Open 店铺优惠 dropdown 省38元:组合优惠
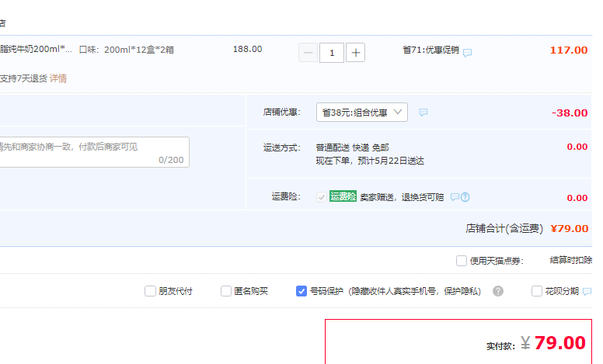This screenshot has width=603, height=364. (362, 112)
